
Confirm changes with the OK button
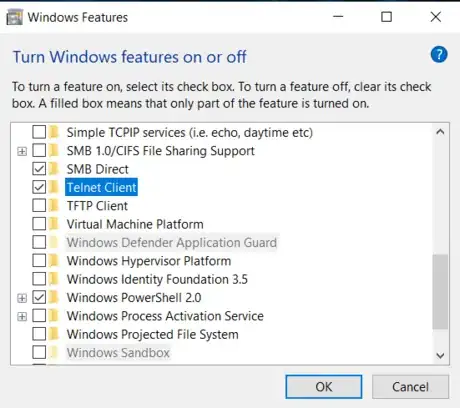click(324, 387)
